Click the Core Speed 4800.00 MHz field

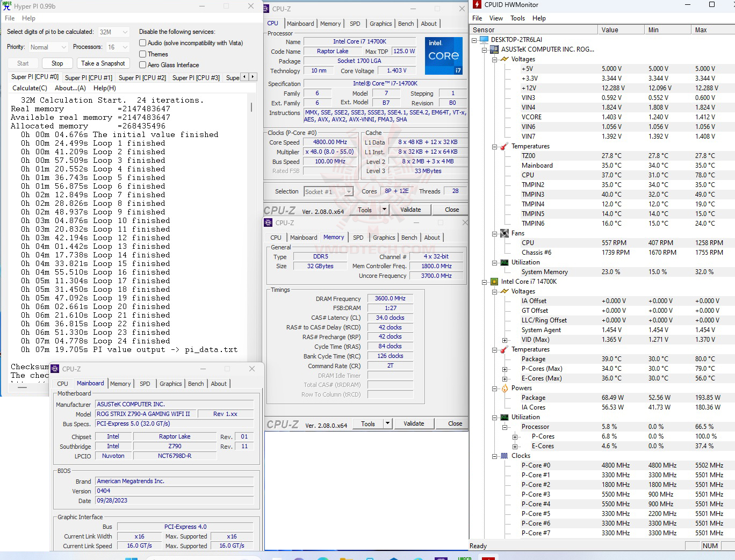[x=330, y=142]
